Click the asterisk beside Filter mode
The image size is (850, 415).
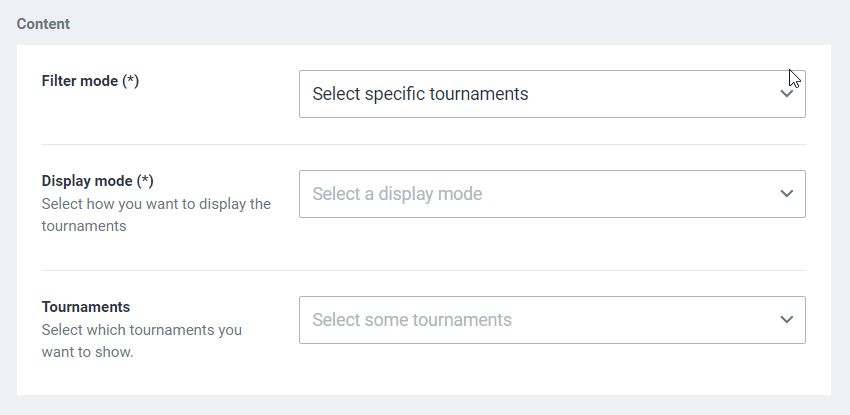click(x=131, y=81)
